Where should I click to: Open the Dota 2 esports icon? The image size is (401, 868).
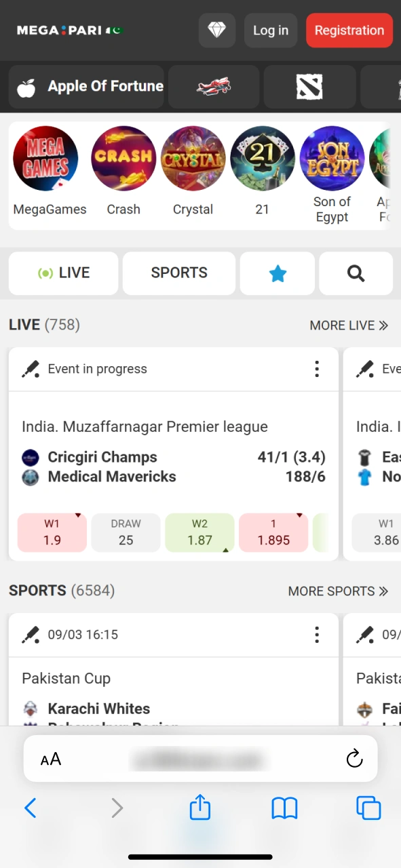coord(309,87)
